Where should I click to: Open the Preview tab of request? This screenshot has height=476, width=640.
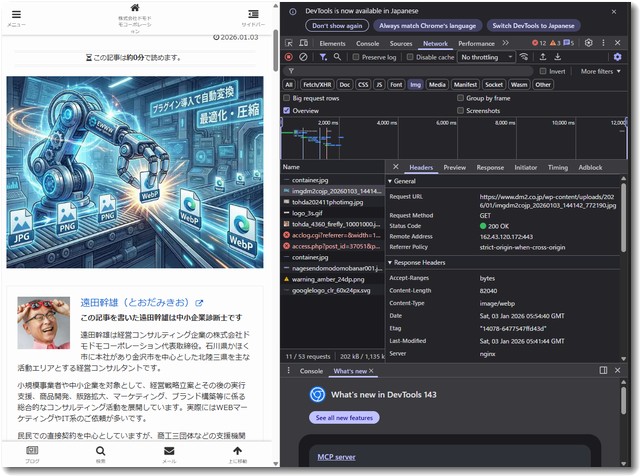click(455, 167)
